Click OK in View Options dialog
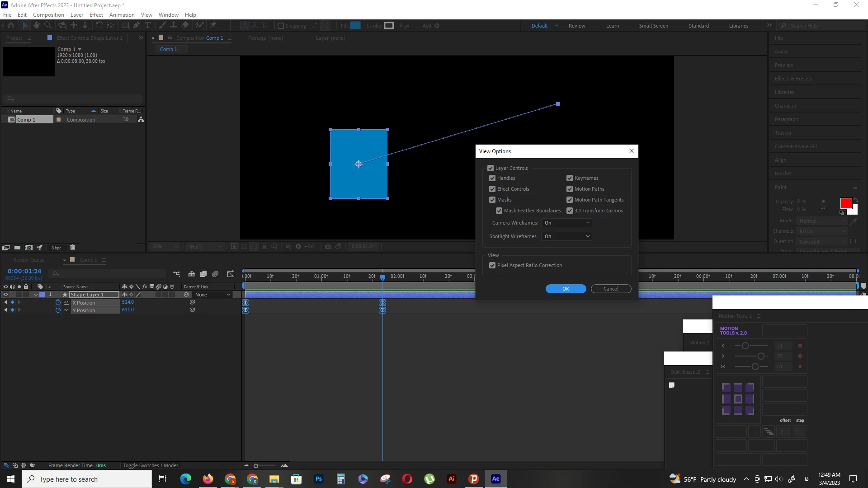 point(566,289)
